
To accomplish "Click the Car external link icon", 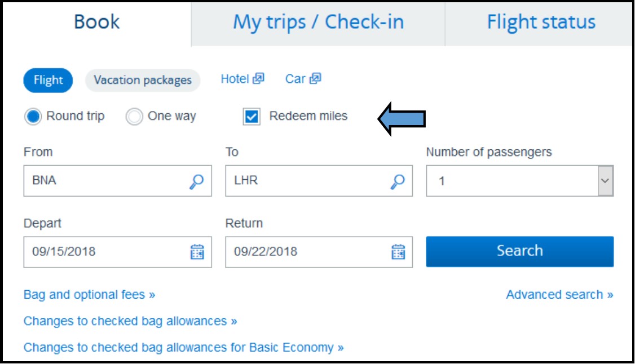I will click(x=315, y=79).
